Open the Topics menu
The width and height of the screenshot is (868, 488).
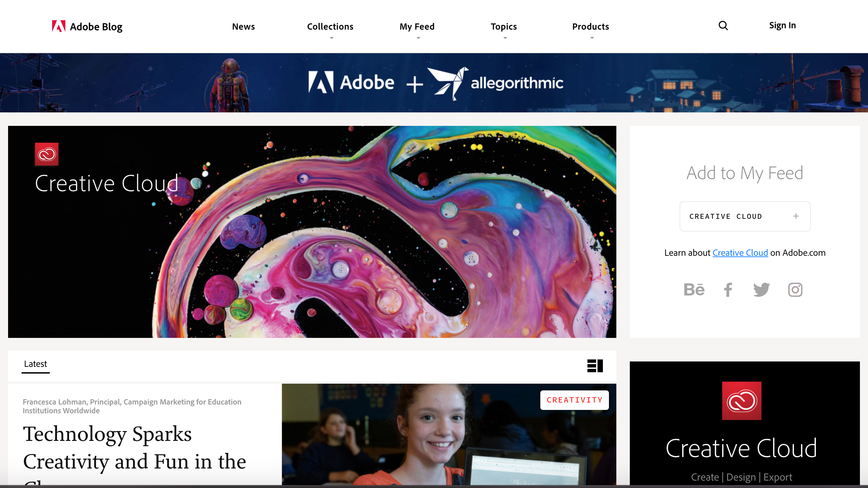click(504, 27)
